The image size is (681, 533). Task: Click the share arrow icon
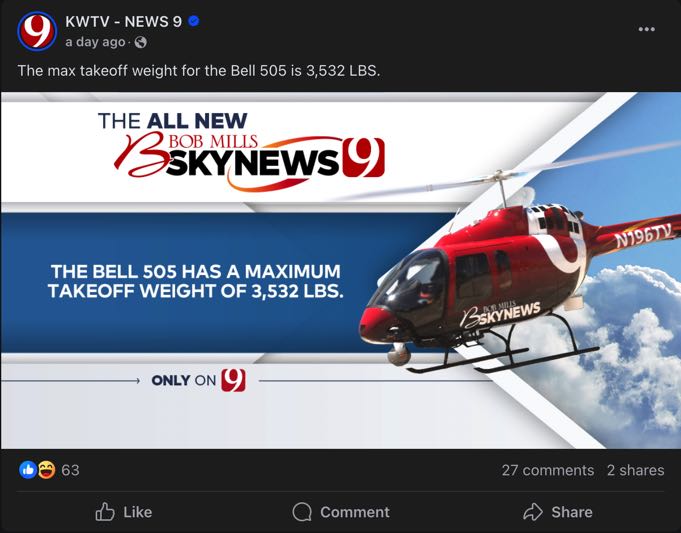(533, 512)
